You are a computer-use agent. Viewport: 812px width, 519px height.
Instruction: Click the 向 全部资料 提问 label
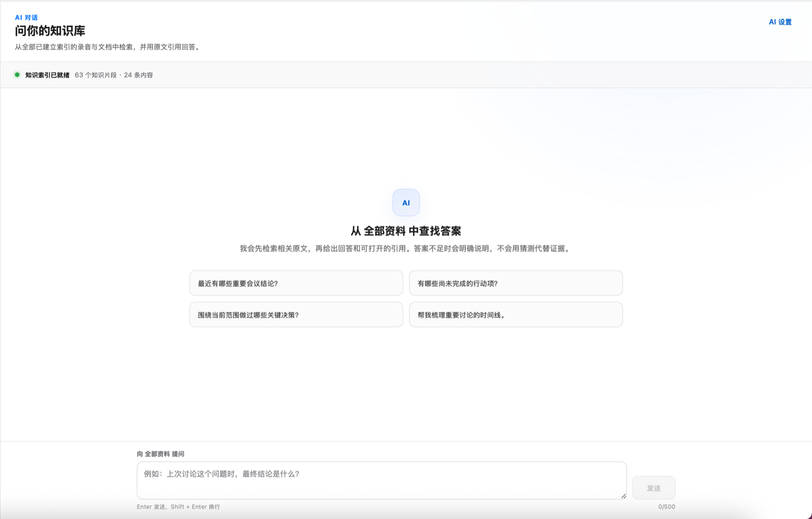160,454
